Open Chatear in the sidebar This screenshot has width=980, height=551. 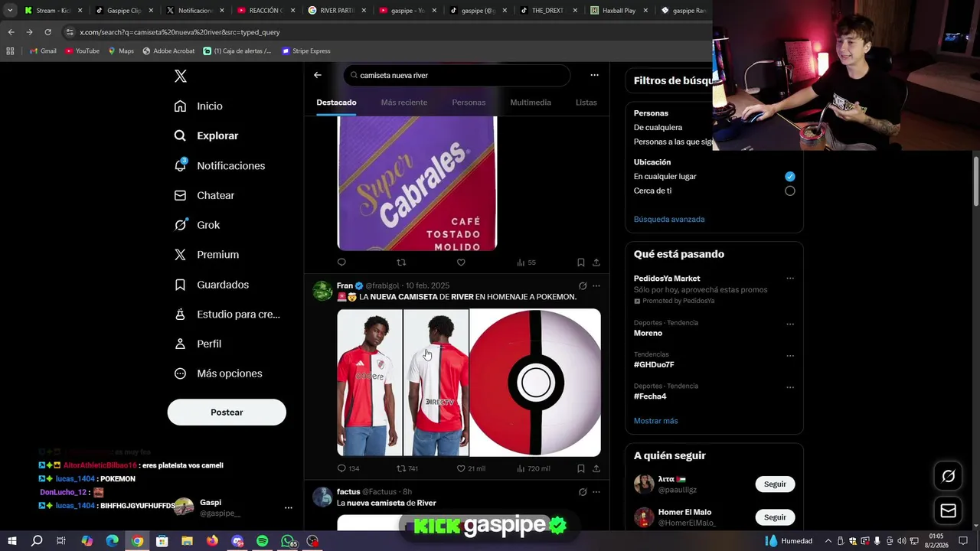(x=204, y=195)
